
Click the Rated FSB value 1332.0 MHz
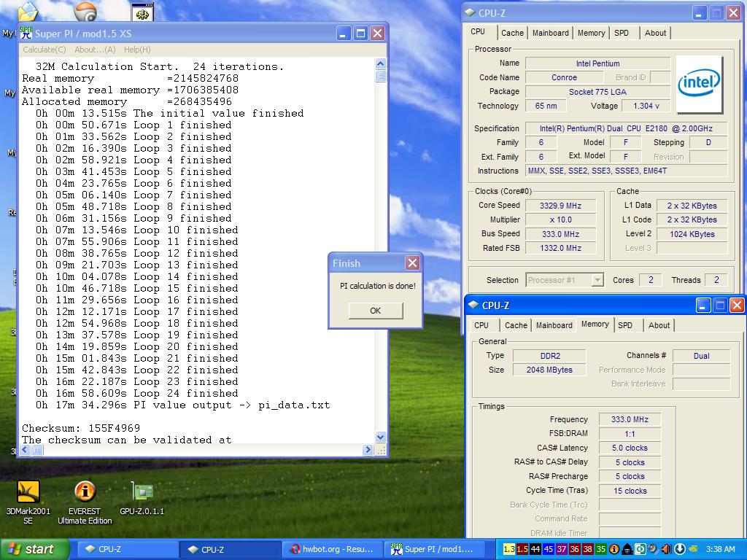point(560,248)
